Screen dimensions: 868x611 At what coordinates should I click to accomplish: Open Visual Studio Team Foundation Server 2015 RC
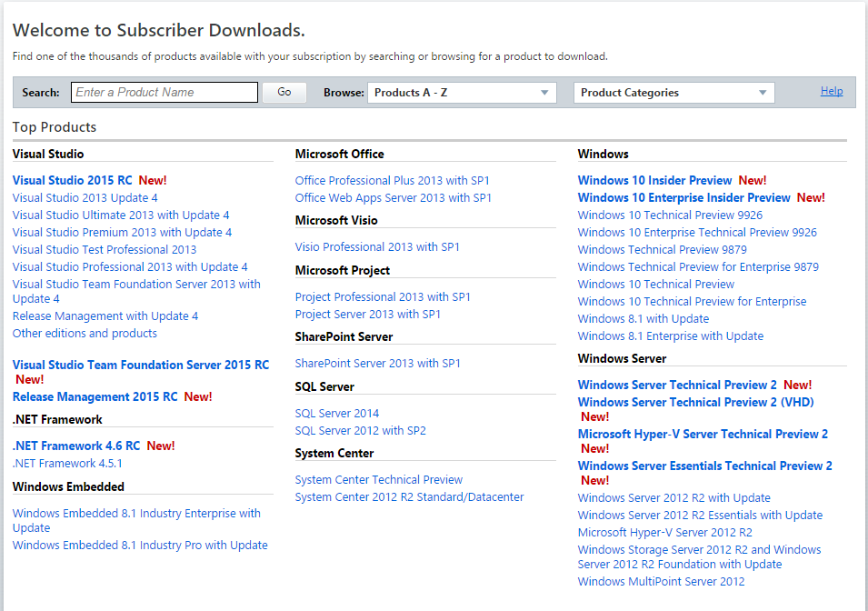click(x=141, y=365)
